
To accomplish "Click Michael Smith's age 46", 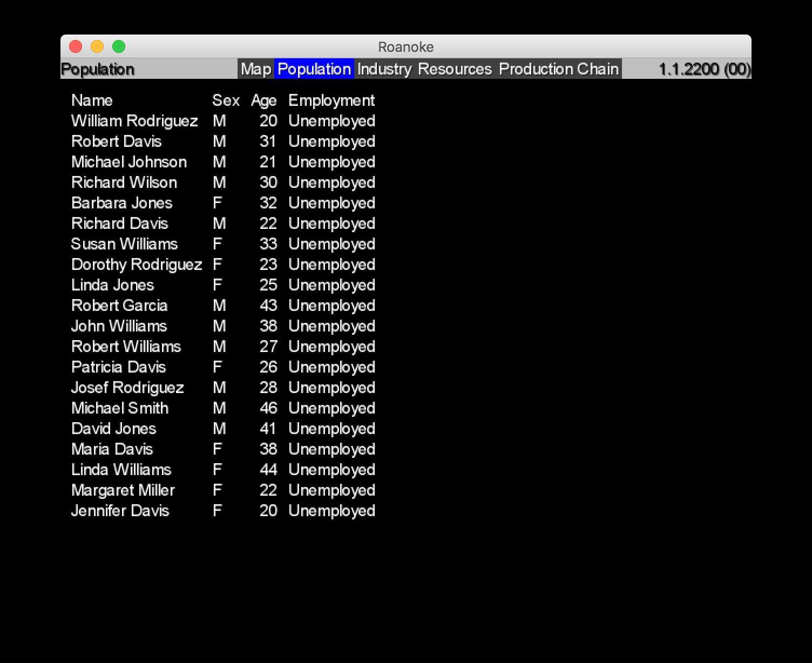I will [x=268, y=408].
